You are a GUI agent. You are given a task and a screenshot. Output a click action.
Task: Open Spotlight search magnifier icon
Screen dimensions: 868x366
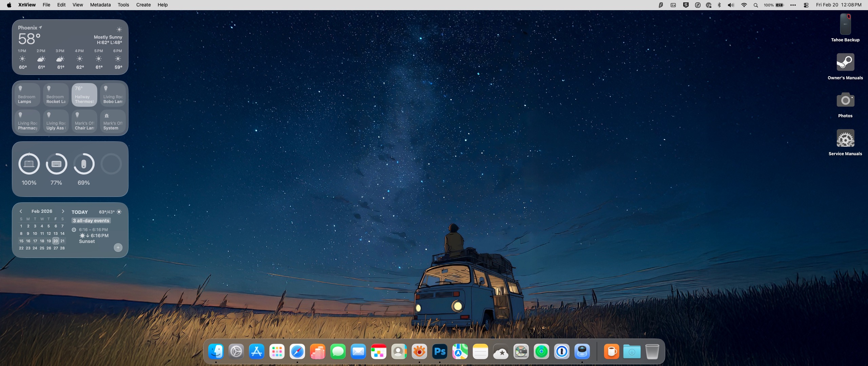(756, 5)
